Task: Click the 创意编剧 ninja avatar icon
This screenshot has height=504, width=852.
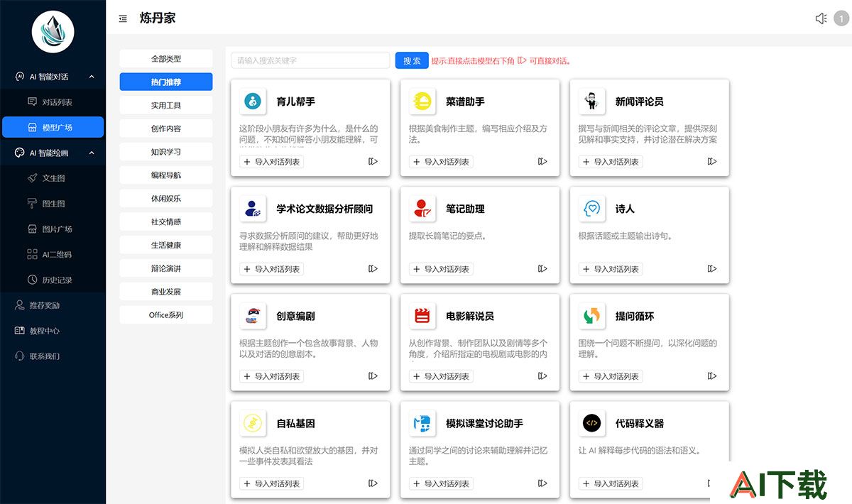Action: click(x=253, y=316)
